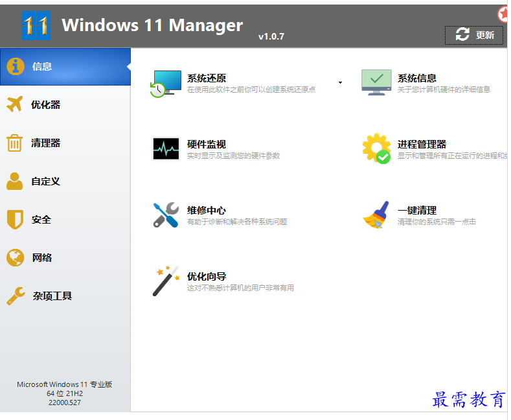Click the build number 22000.527
The image size is (511, 420).
coord(65,402)
